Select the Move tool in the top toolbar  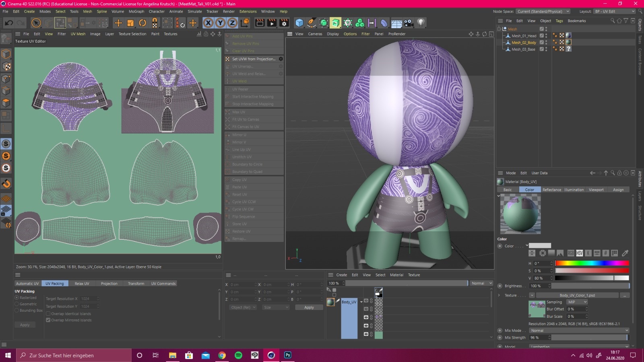(x=118, y=23)
